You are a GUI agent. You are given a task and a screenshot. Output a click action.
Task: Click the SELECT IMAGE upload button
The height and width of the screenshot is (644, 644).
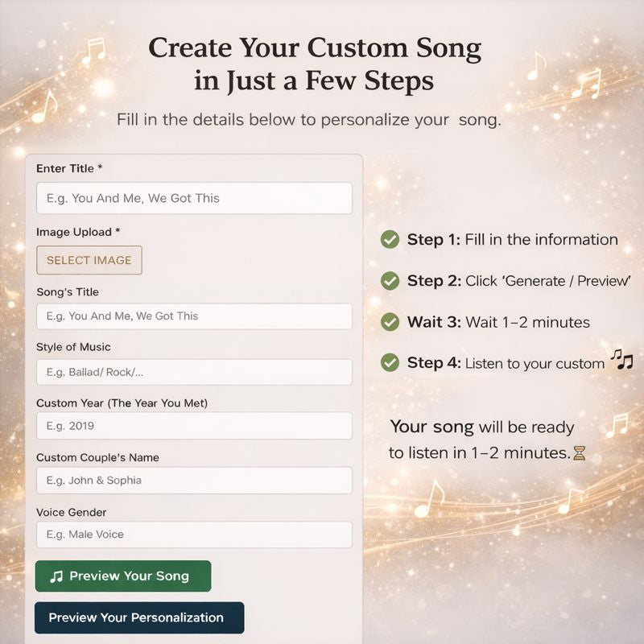[x=89, y=260]
